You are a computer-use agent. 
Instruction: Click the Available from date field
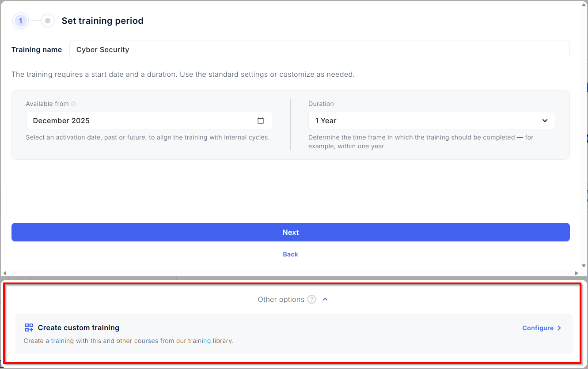(141, 120)
